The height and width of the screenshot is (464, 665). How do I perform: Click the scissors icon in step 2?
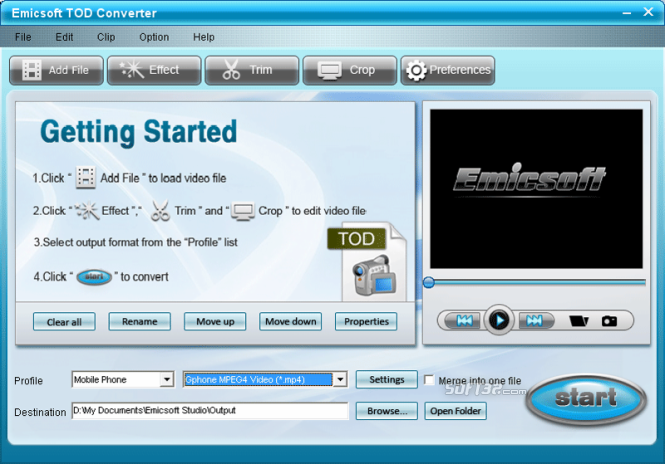pyautogui.click(x=160, y=210)
